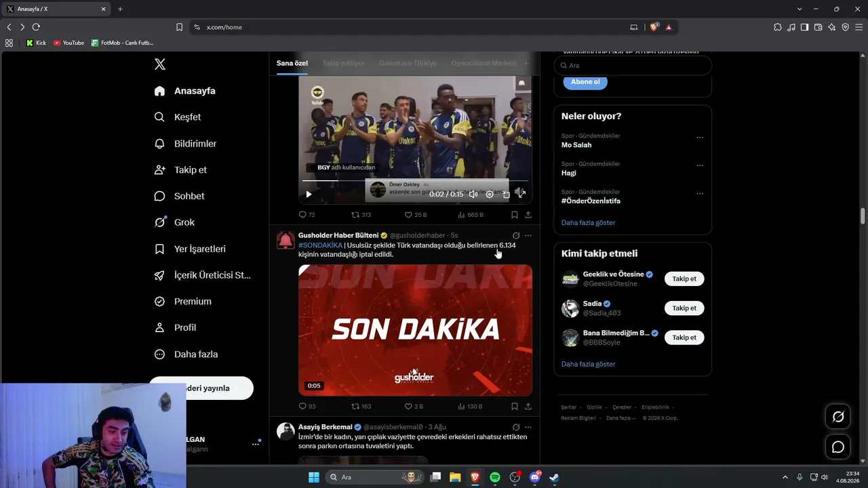Screen dimensions: 868x488
Task: Open browser extensions puzzle icon
Action: point(778,27)
